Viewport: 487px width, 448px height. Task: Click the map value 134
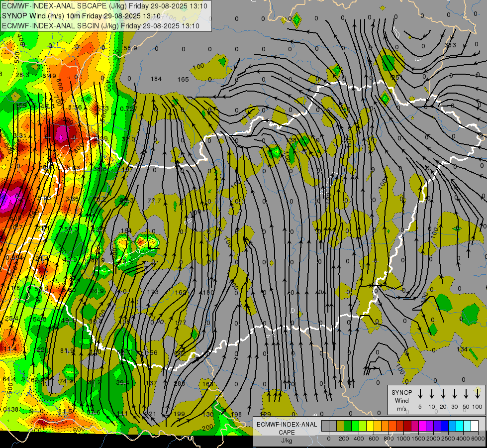462,349
